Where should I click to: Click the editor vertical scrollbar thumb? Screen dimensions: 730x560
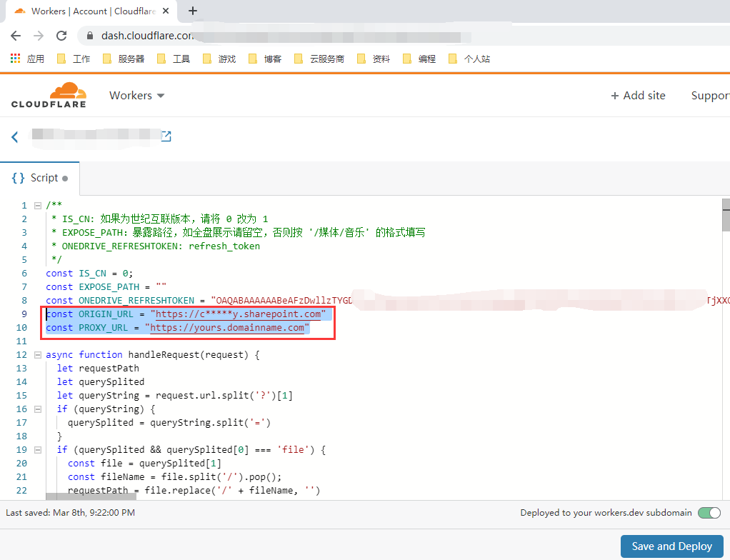[726, 214]
